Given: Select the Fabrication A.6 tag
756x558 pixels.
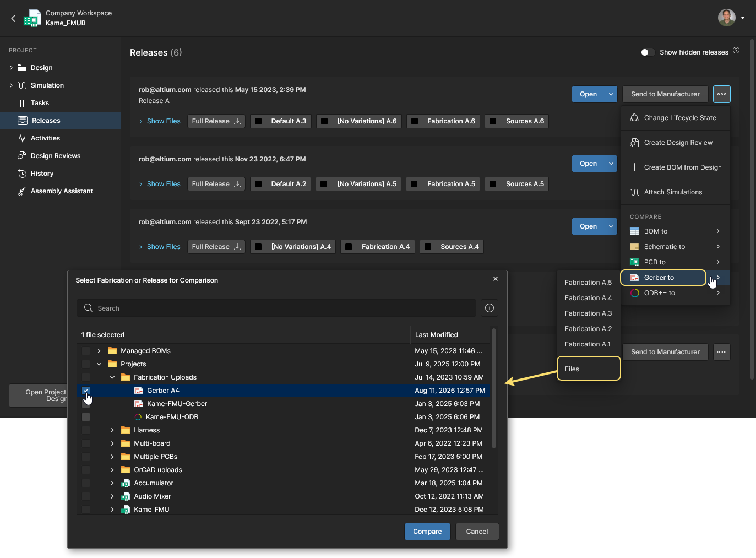Looking at the screenshot, I should [x=443, y=121].
